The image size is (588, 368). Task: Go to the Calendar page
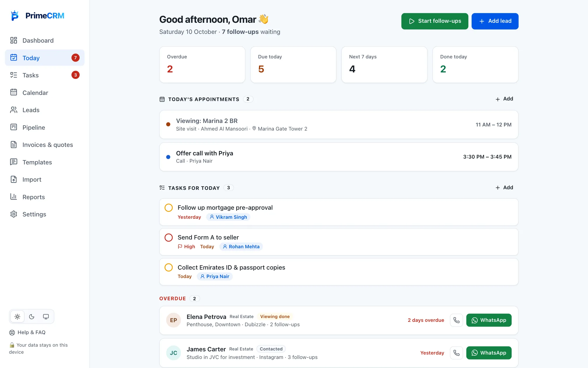[45, 93]
